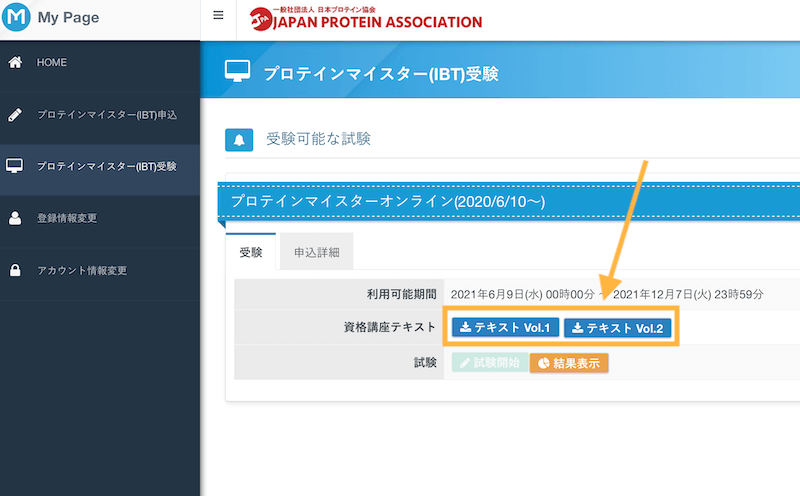800x496 pixels.
Task: Click the 試験 row label
Action: [x=425, y=363]
